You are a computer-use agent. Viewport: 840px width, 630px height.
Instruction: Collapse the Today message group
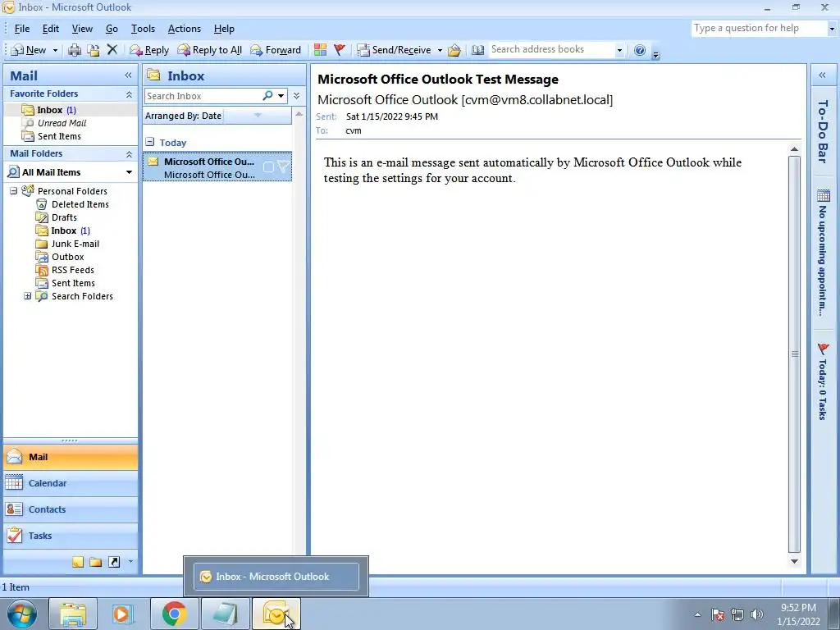pos(150,142)
